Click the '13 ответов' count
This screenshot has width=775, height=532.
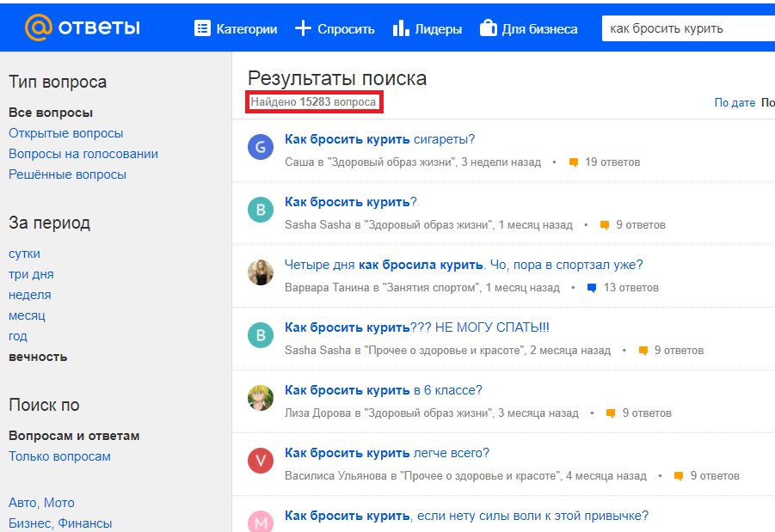(631, 288)
